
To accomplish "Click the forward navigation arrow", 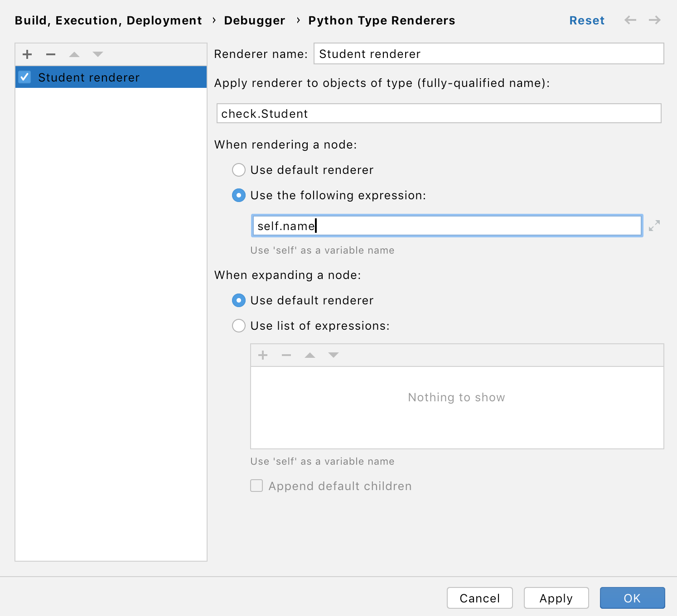I will [x=654, y=20].
